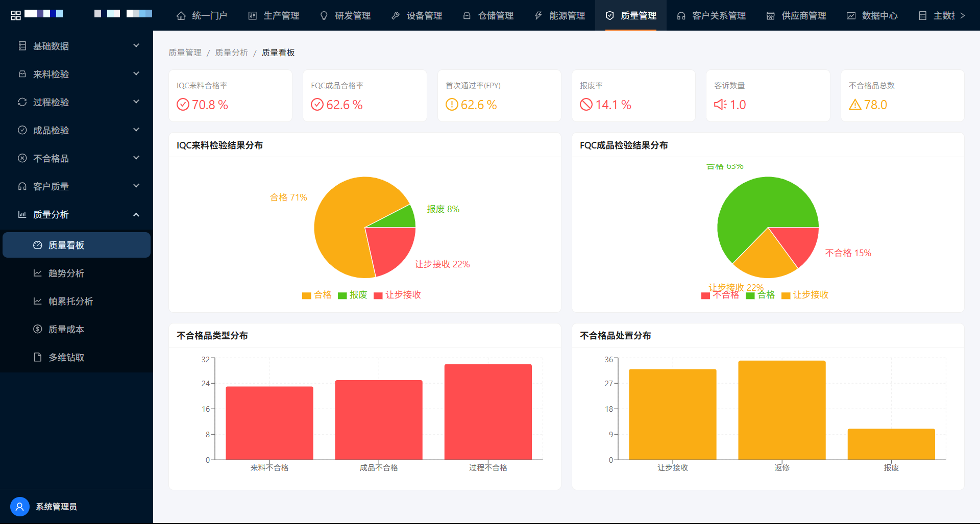Expand the 来料检验 sidebar menu

pyautogui.click(x=77, y=74)
